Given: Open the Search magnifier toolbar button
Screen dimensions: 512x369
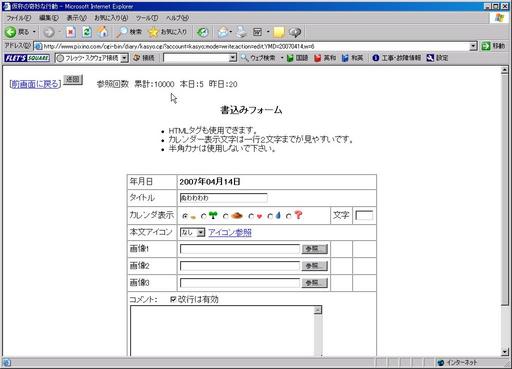Looking at the screenshot, I should coord(129,32).
